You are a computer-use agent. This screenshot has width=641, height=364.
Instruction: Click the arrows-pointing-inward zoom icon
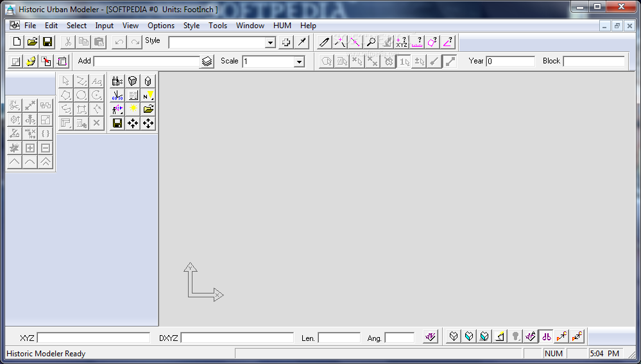tap(133, 123)
